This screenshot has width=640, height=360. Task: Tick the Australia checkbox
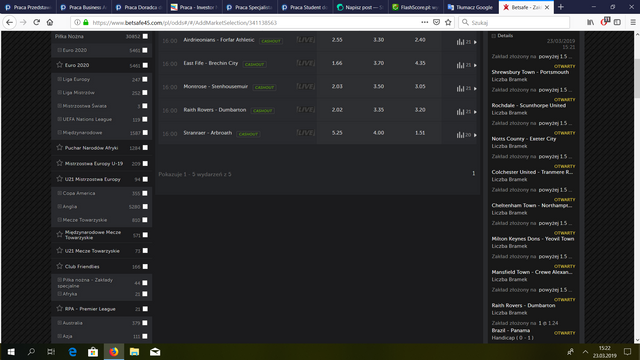145,323
